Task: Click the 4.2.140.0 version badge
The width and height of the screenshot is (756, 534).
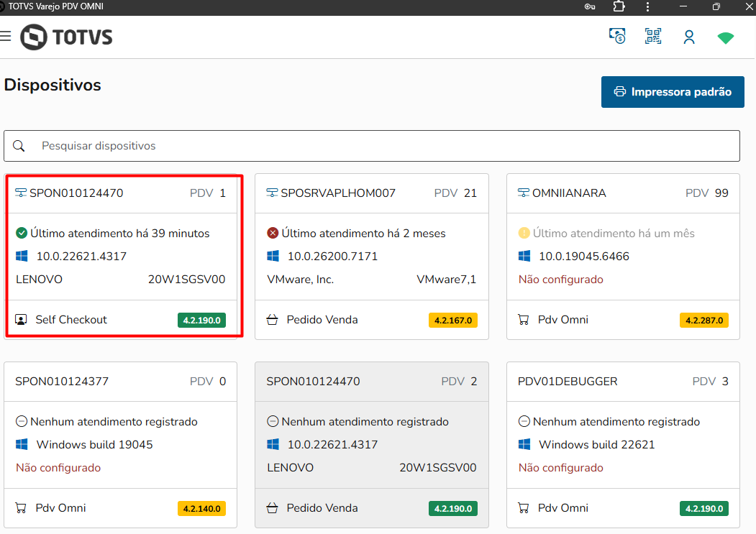Action: (x=201, y=508)
